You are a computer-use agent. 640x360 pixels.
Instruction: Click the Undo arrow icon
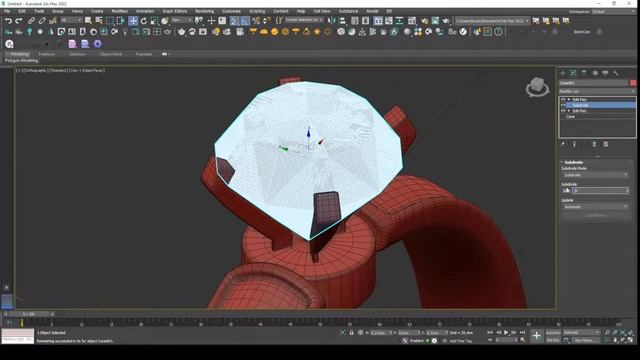tap(8, 20)
